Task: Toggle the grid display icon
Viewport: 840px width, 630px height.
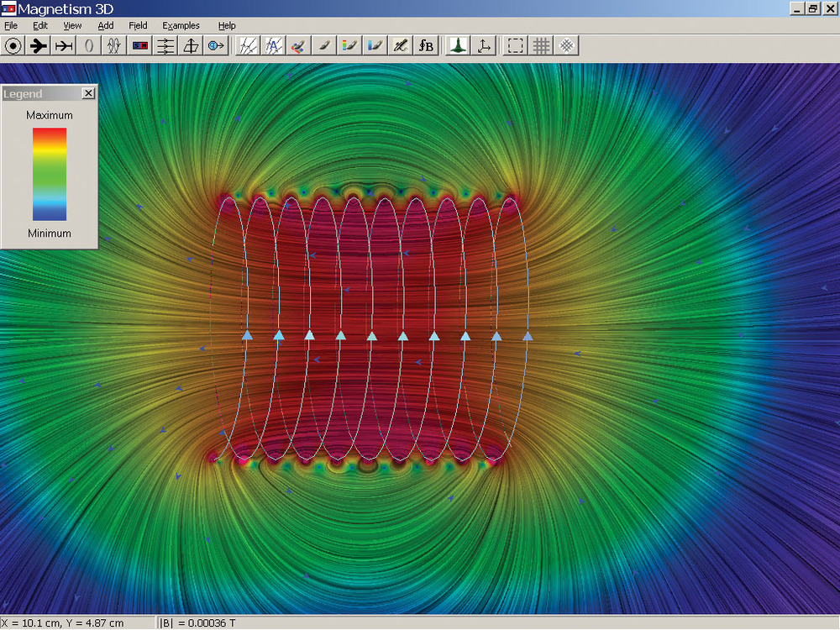Action: [x=541, y=46]
